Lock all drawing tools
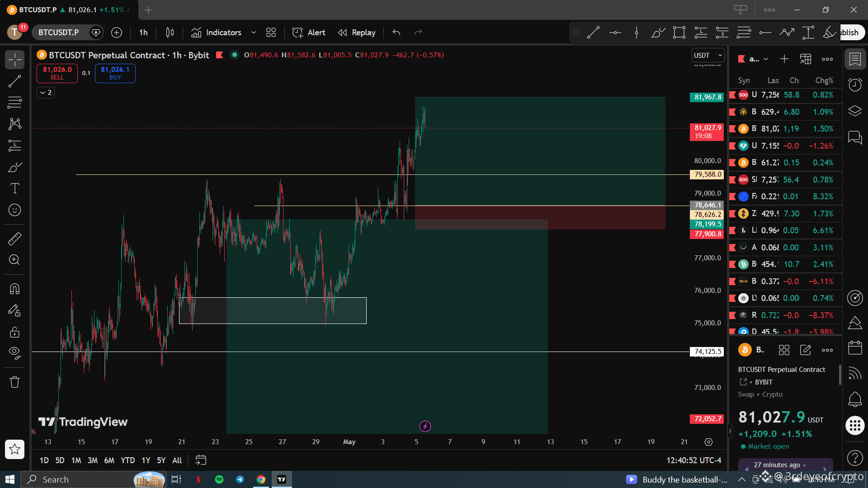Screen dimensions: 868x488 coord(14,332)
